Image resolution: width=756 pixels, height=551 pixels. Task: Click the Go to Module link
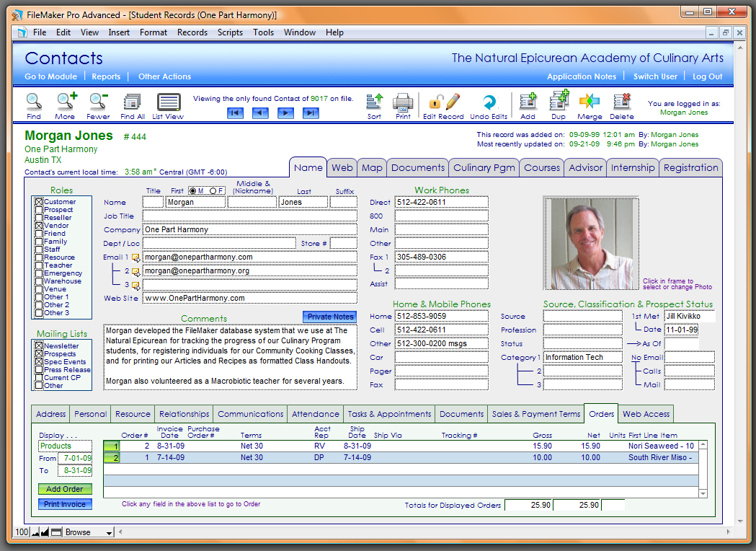50,76
